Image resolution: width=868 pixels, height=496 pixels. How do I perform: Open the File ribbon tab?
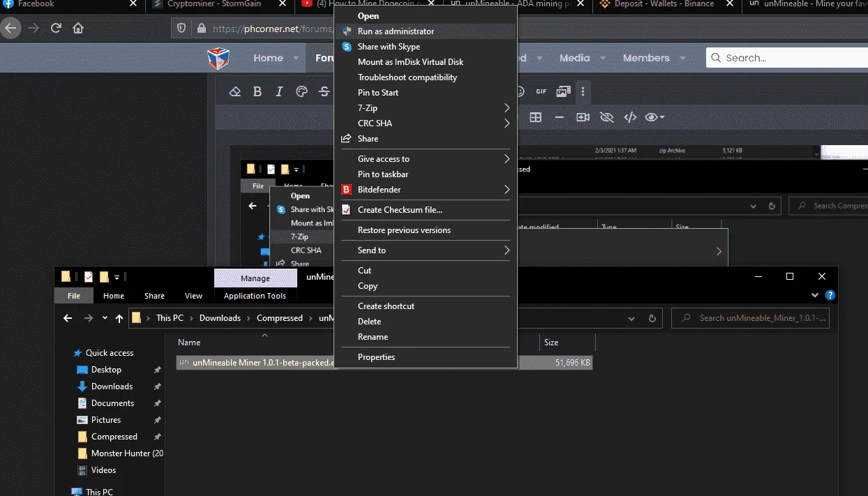[x=74, y=296]
